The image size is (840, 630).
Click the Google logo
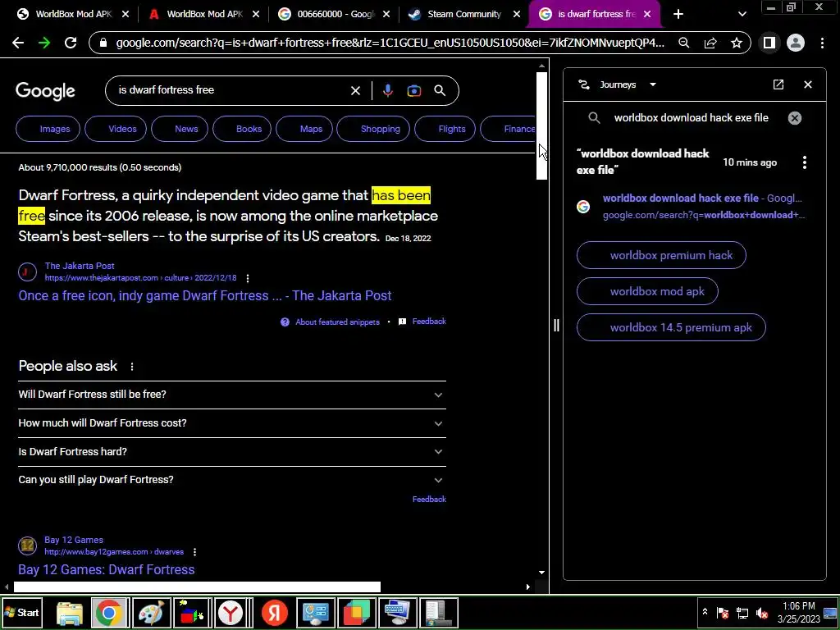[46, 91]
